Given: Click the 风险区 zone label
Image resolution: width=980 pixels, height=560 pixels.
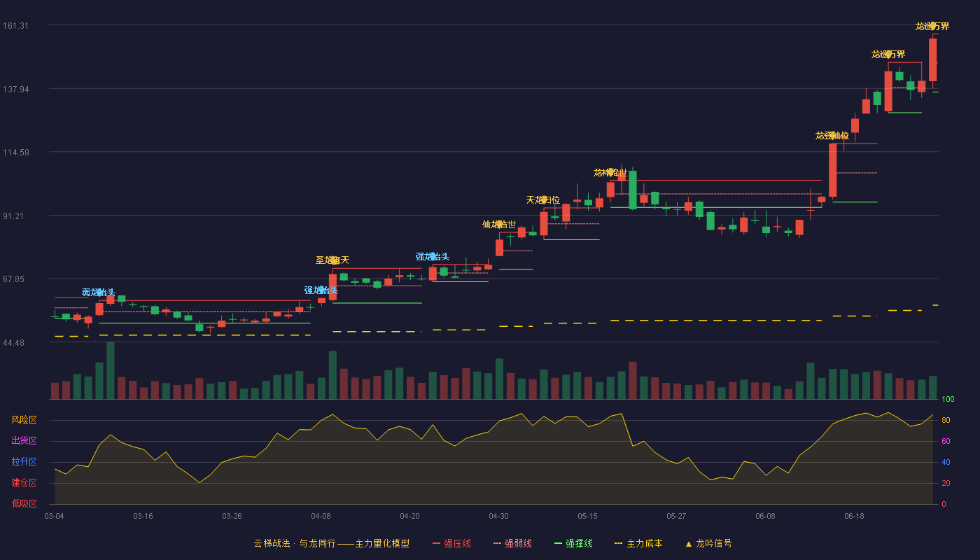Looking at the screenshot, I should (x=24, y=420).
